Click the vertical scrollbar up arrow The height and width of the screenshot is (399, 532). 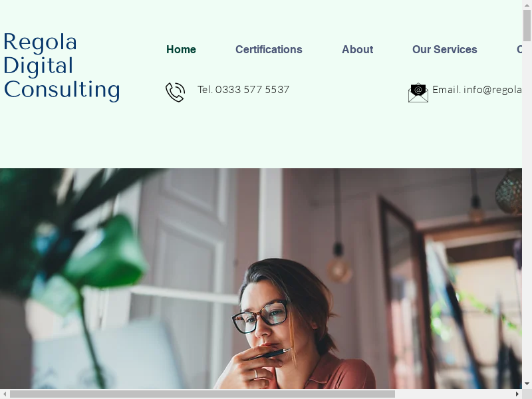click(x=527, y=5)
